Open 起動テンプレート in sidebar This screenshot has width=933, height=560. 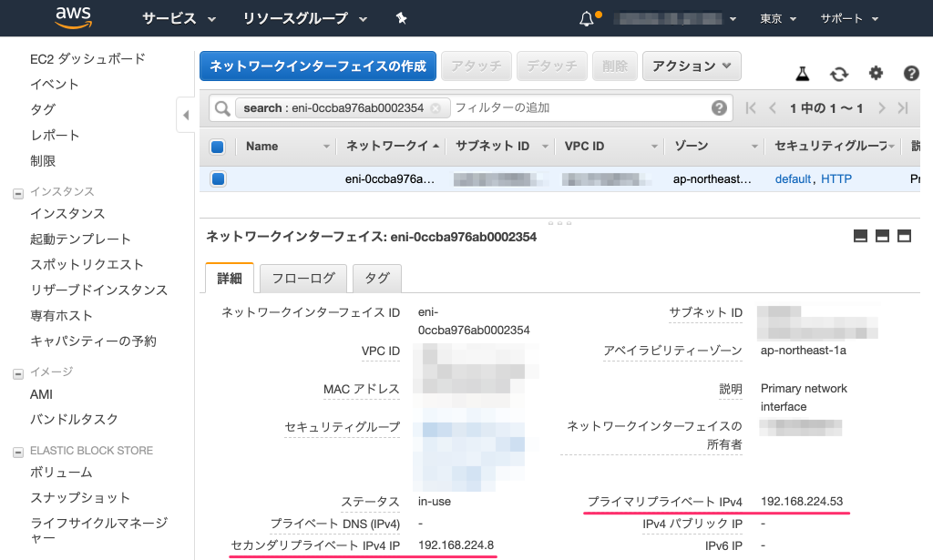80,239
